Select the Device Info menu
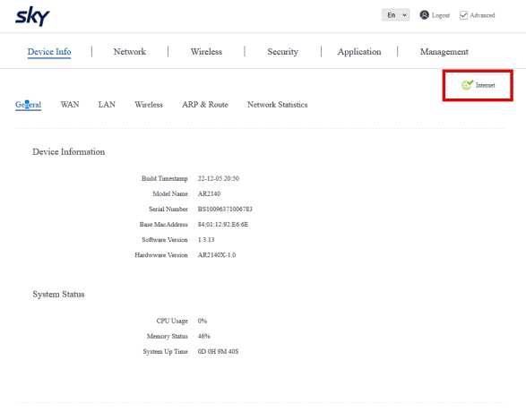This screenshot has height=420, width=526. (49, 52)
